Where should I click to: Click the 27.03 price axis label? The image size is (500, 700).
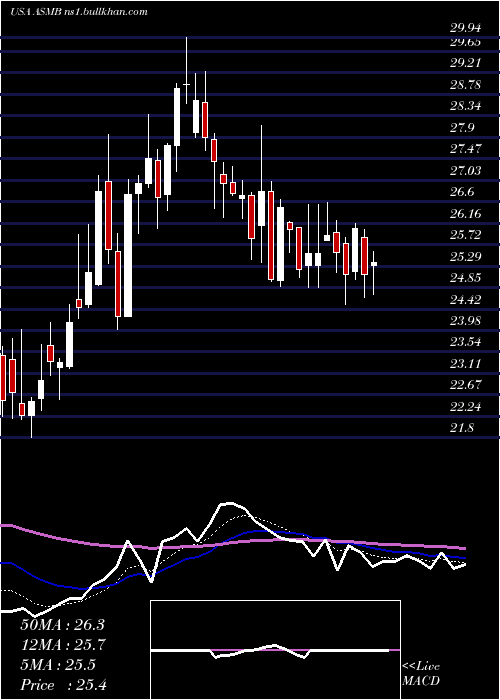pyautogui.click(x=466, y=170)
